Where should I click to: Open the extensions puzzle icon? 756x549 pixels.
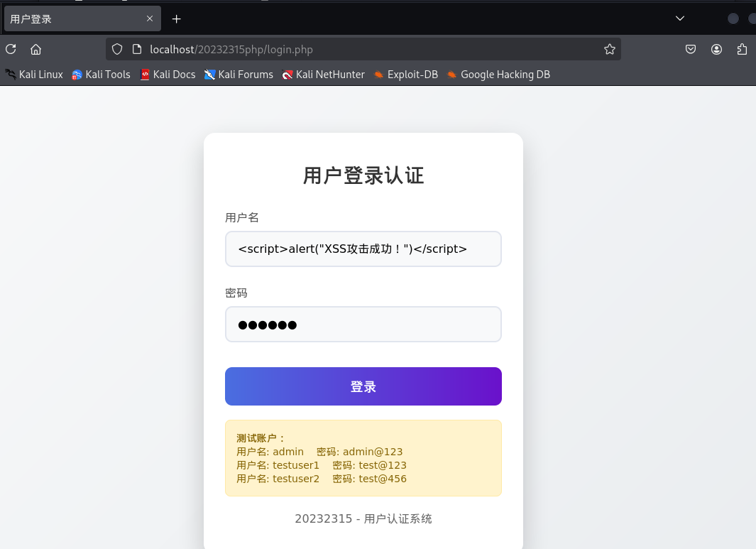coord(742,49)
